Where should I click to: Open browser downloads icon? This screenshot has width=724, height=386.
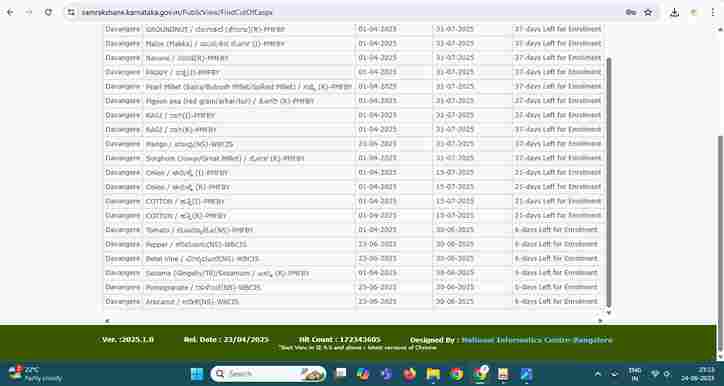click(674, 12)
